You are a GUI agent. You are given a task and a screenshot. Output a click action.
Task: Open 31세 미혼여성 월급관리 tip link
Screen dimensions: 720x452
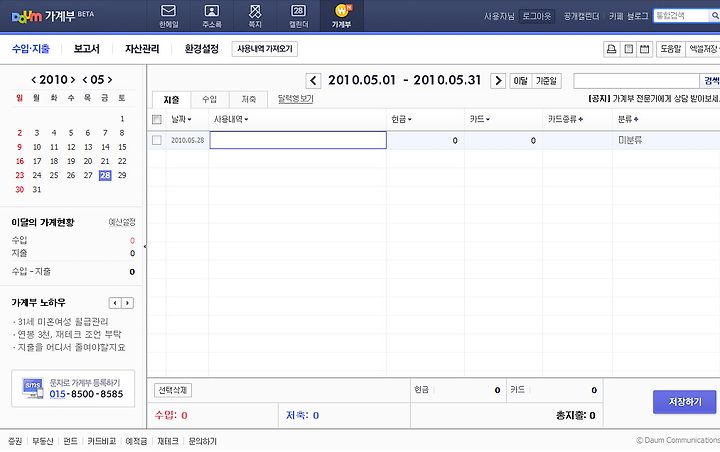pyautogui.click(x=63, y=322)
